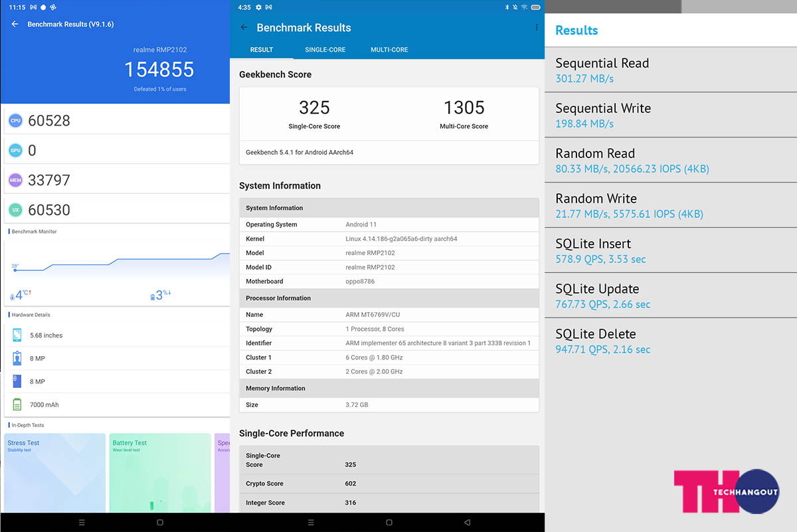Tap the back arrow in Geekbench Benchmark Results
797x532 pixels.
coord(244,27)
